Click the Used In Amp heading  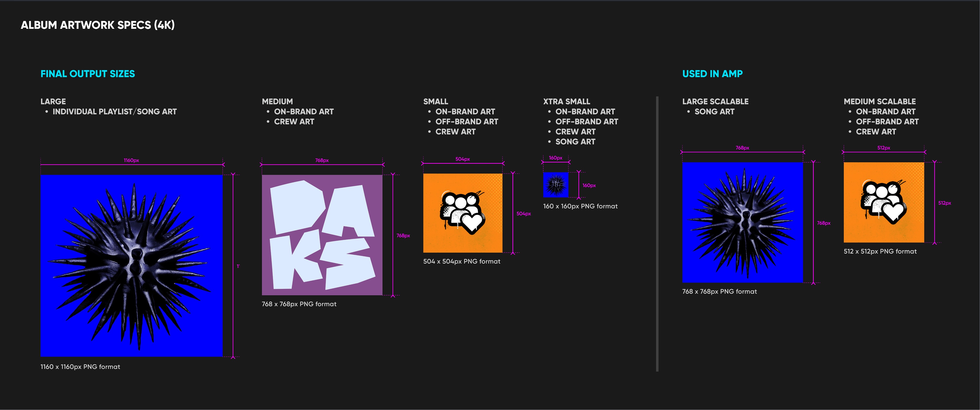click(712, 74)
